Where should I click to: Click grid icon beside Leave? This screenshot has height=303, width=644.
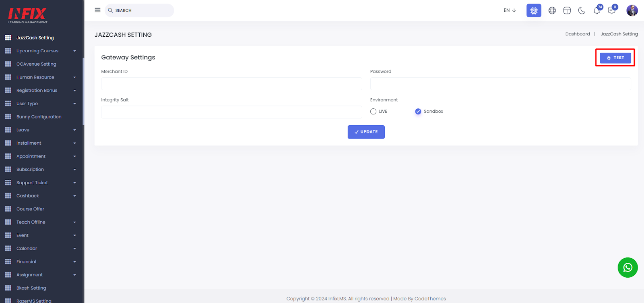pos(8,130)
